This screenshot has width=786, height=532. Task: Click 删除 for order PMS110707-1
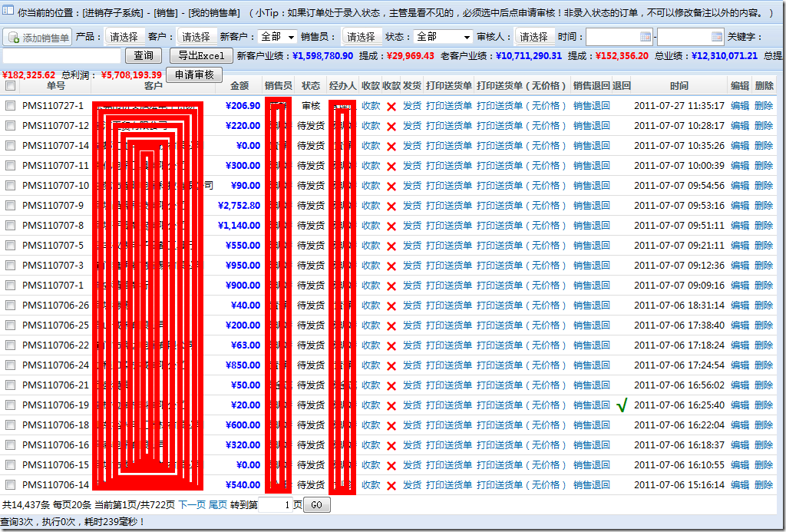coord(764,286)
